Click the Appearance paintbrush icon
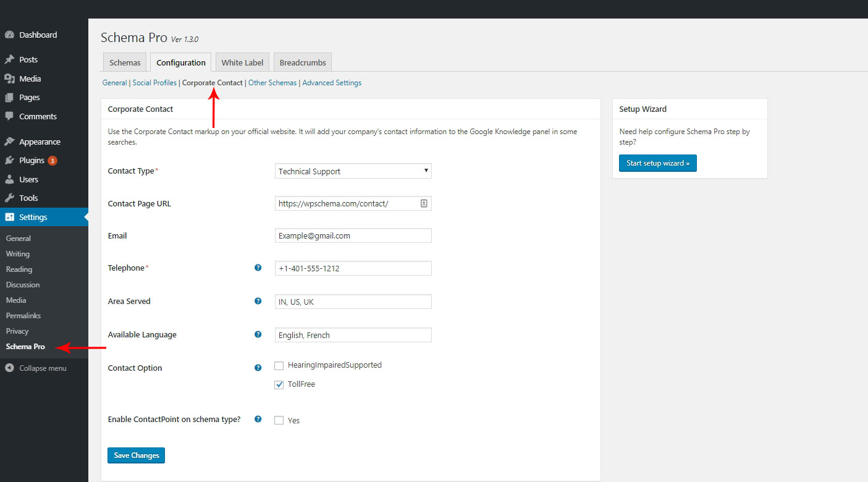 click(9, 142)
